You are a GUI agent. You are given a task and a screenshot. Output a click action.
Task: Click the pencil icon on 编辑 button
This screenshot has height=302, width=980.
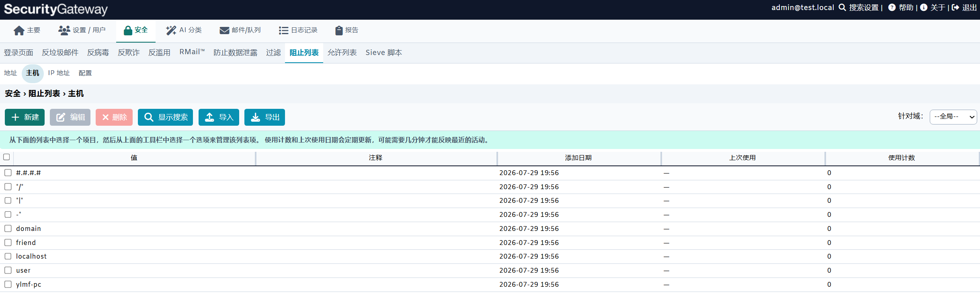coord(61,117)
